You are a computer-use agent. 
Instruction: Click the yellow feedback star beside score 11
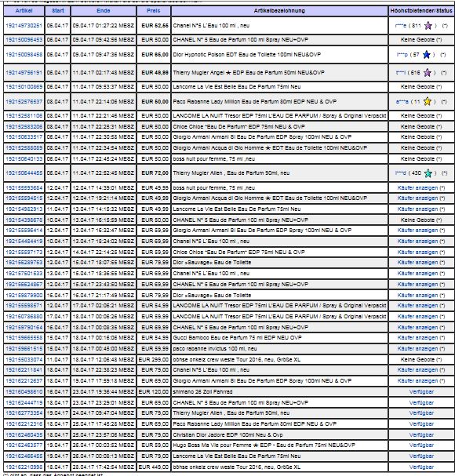click(x=428, y=101)
